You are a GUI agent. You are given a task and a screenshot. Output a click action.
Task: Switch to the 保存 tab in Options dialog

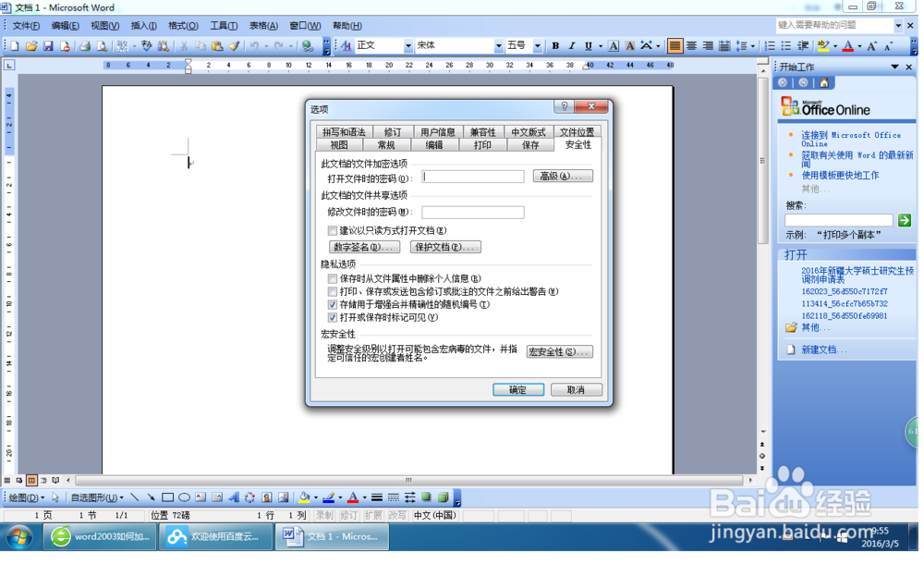(x=529, y=144)
